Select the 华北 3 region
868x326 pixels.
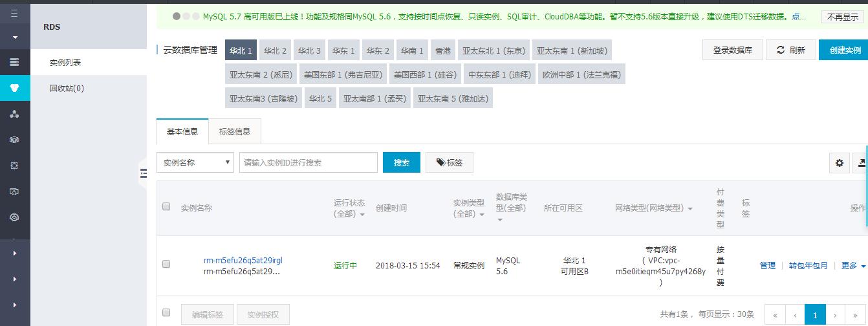tap(310, 50)
